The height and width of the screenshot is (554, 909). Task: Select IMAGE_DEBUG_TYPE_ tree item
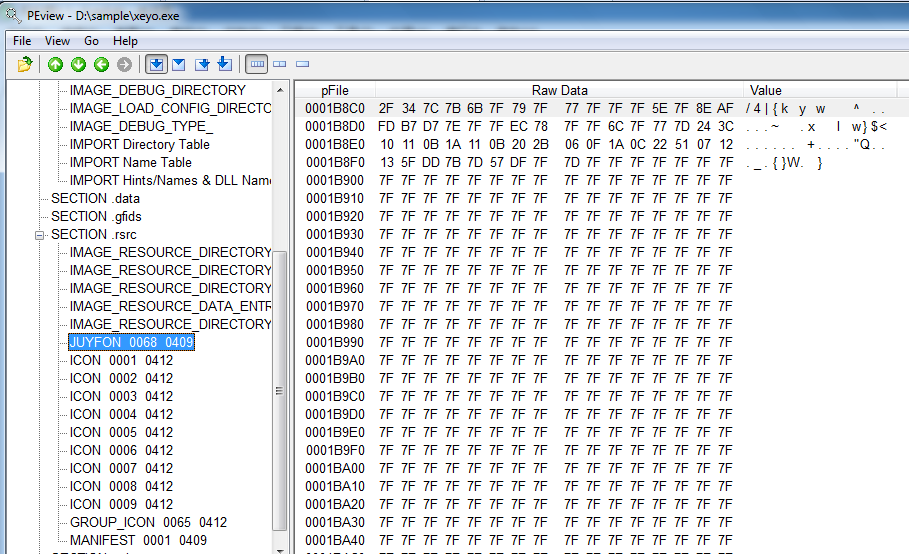(141, 126)
